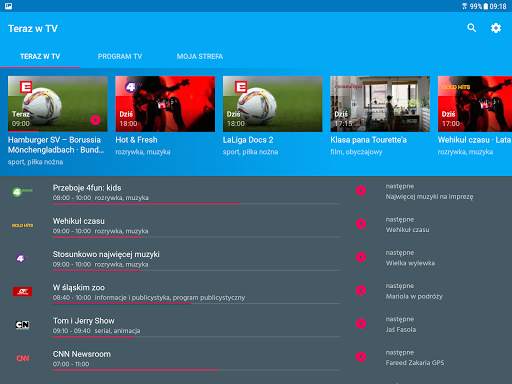512x384 pixels.
Task: Open Stosunkowo najwięcej muzyki program title
Action: (106, 254)
